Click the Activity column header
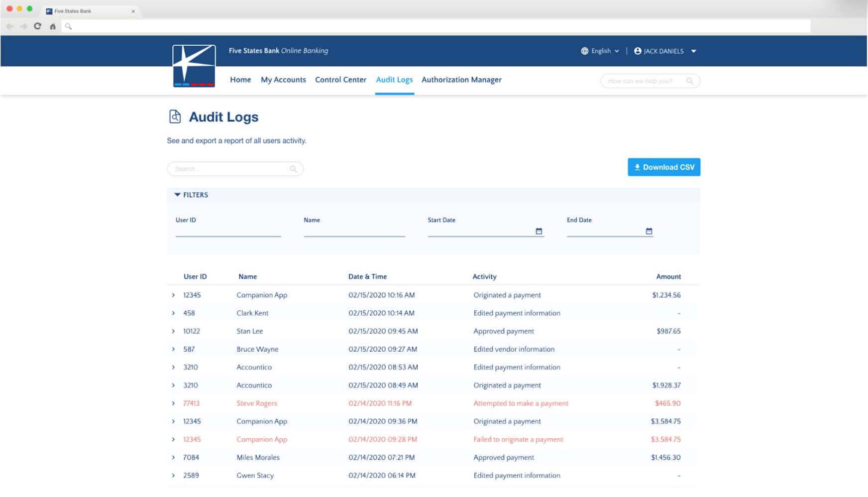The width and height of the screenshot is (868, 497). tap(484, 277)
